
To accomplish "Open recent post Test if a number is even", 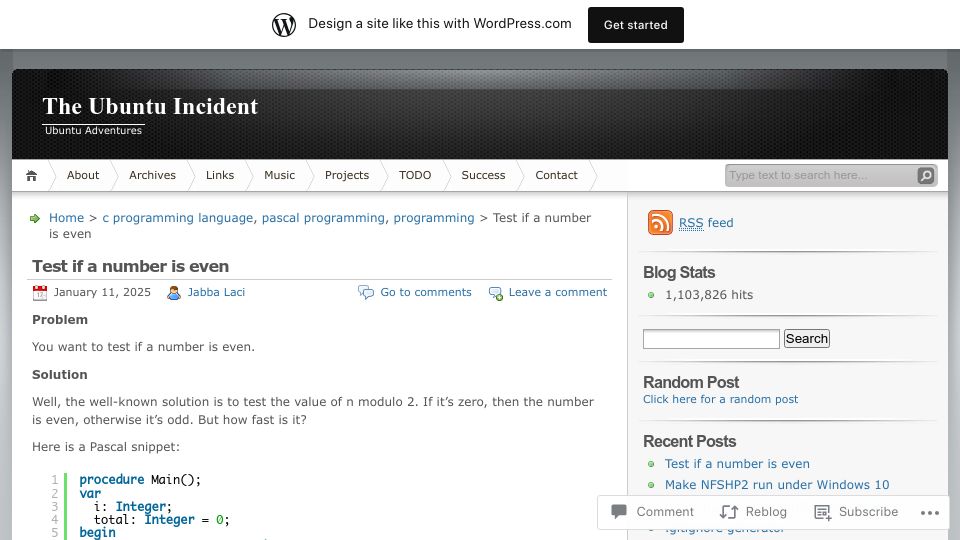I will (x=737, y=464).
